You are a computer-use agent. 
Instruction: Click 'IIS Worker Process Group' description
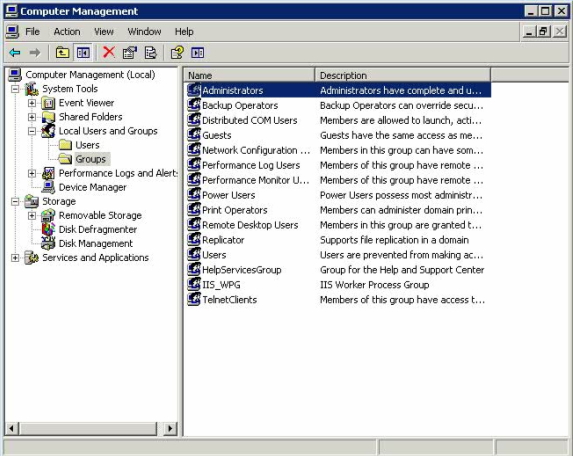(375, 285)
